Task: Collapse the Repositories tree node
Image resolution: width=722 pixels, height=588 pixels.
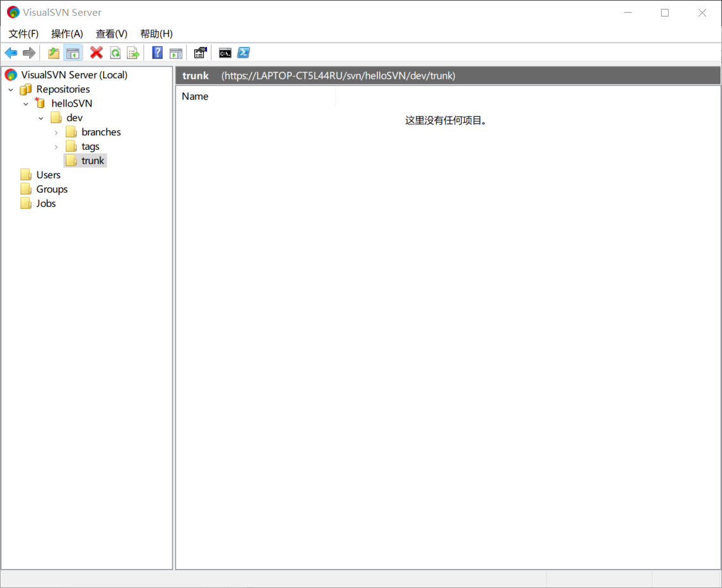Action: (x=11, y=90)
